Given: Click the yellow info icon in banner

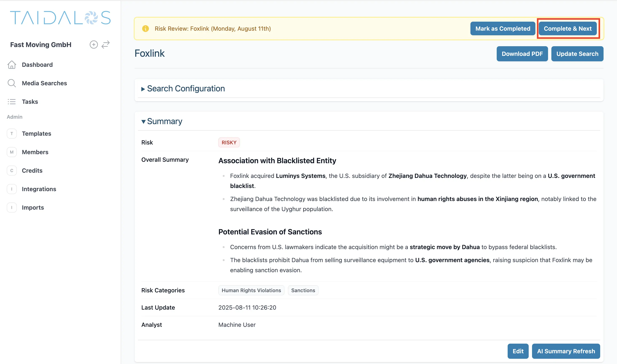Looking at the screenshot, I should [x=145, y=29].
